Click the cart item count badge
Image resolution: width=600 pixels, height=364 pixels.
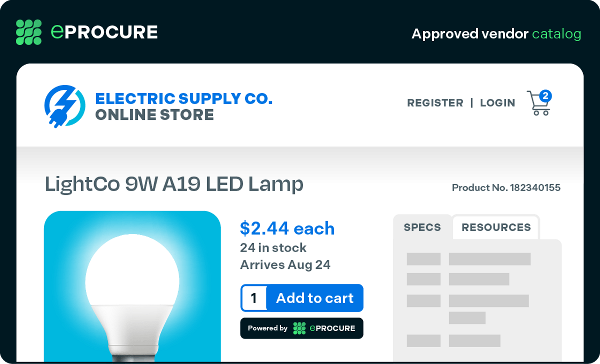[545, 96]
